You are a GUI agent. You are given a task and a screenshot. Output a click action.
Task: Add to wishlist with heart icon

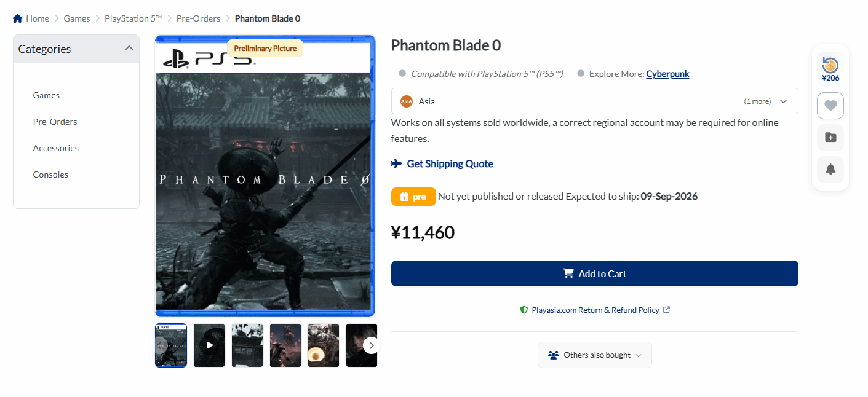tap(830, 106)
